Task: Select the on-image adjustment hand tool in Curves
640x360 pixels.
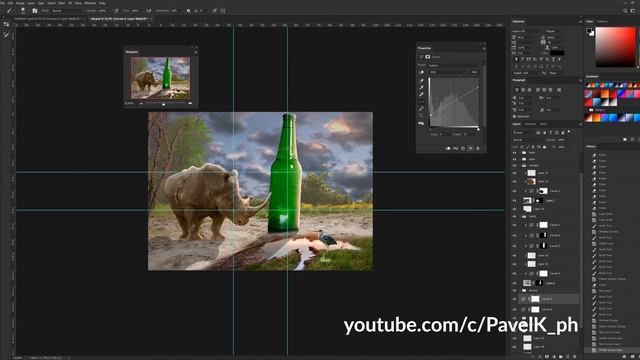Action: [x=421, y=72]
